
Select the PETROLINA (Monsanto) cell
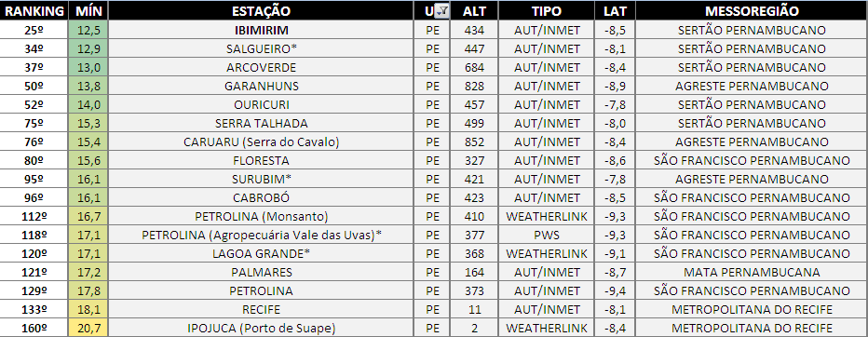point(261,216)
